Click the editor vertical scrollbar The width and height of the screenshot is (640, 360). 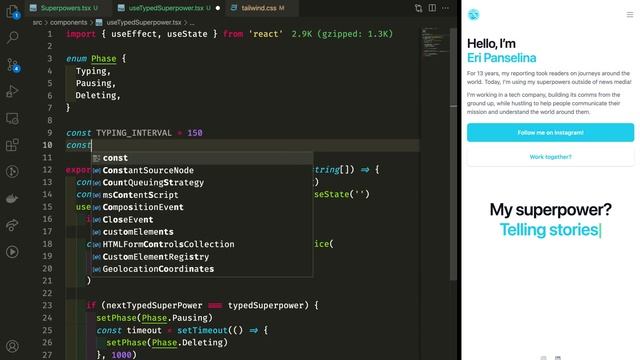coord(453,154)
